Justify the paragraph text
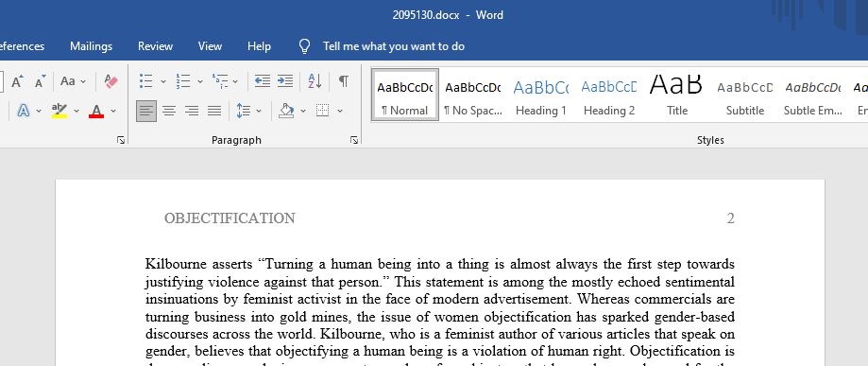Image resolution: width=868 pixels, height=366 pixels. point(214,111)
